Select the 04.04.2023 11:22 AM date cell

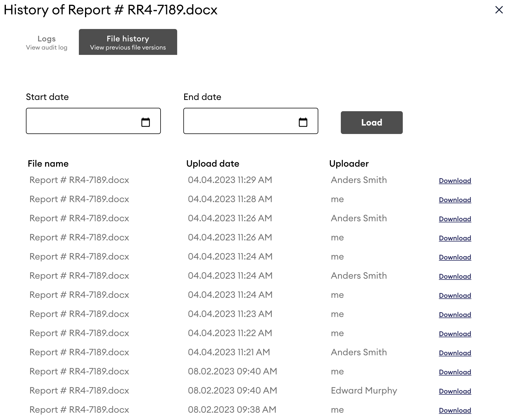pyautogui.click(x=230, y=333)
